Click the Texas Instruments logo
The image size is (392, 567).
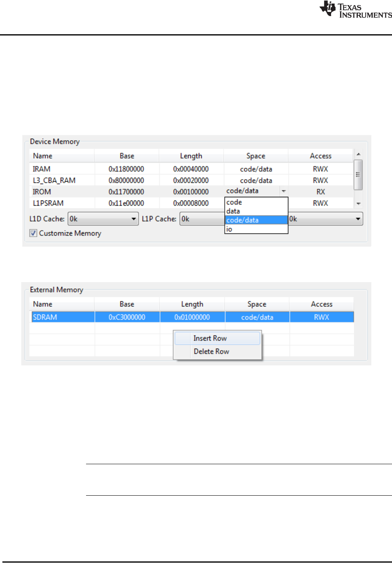point(356,10)
